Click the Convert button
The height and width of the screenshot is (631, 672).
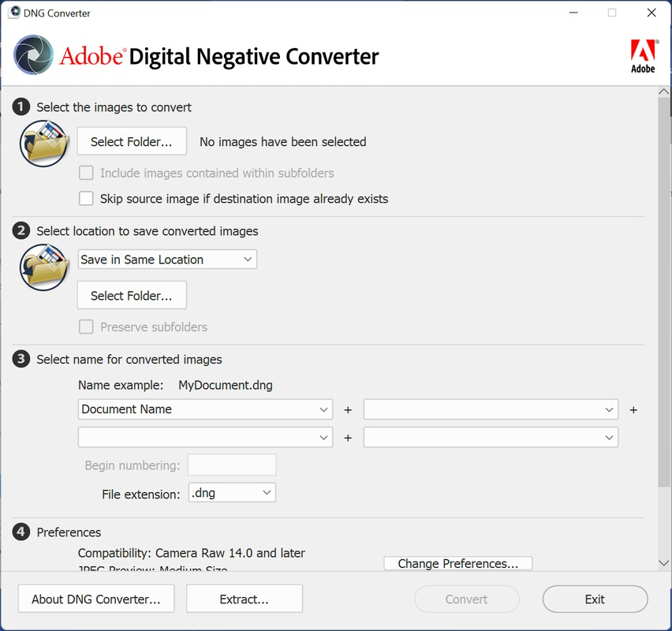(x=467, y=599)
